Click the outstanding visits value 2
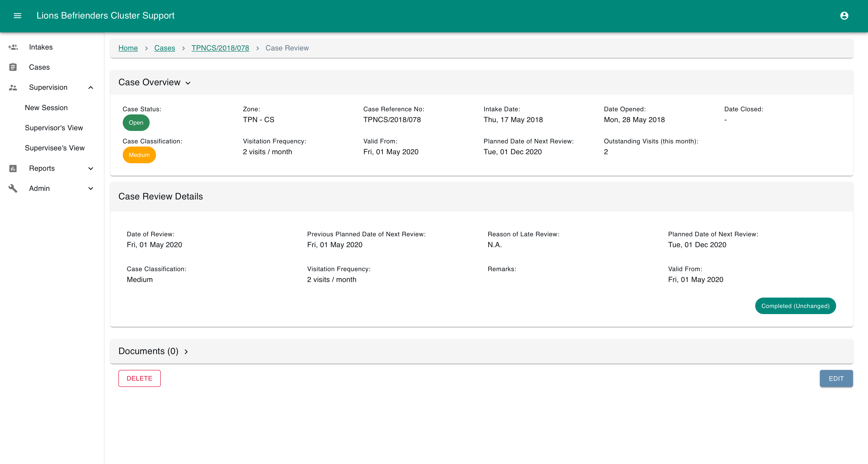The image size is (868, 464). tap(606, 152)
